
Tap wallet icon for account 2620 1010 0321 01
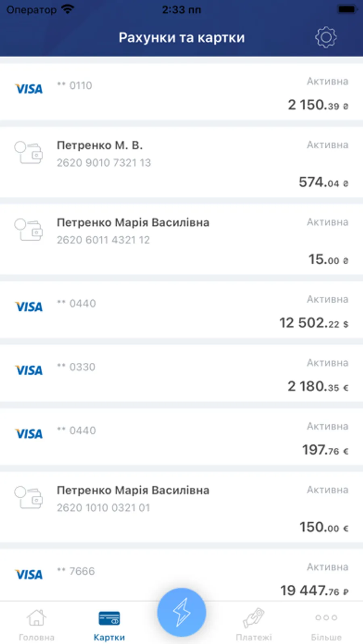coord(29,497)
